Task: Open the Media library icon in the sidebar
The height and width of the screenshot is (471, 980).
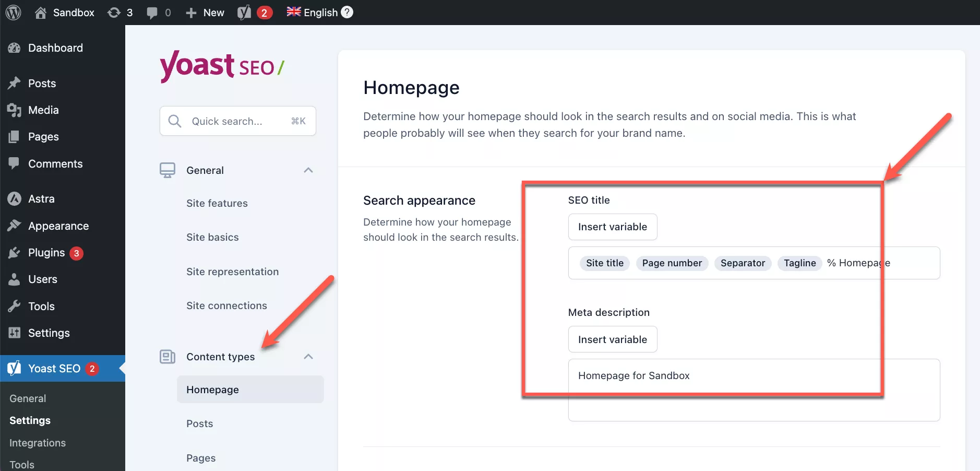Action: point(15,110)
